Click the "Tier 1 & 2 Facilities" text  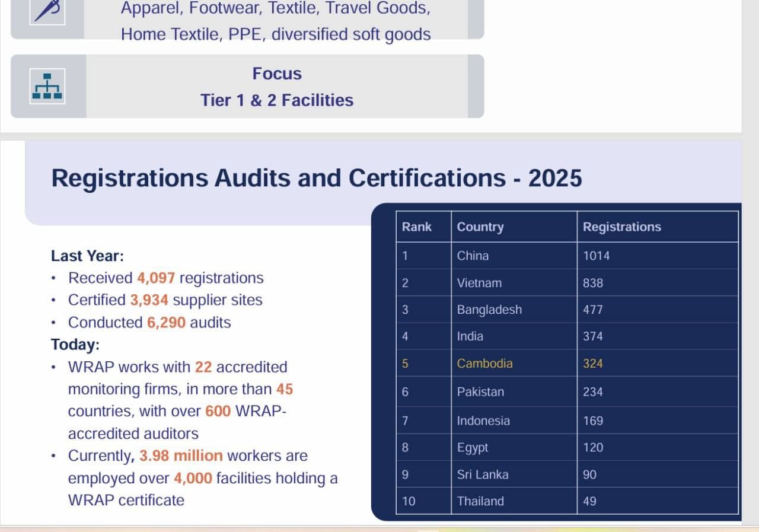(x=277, y=100)
